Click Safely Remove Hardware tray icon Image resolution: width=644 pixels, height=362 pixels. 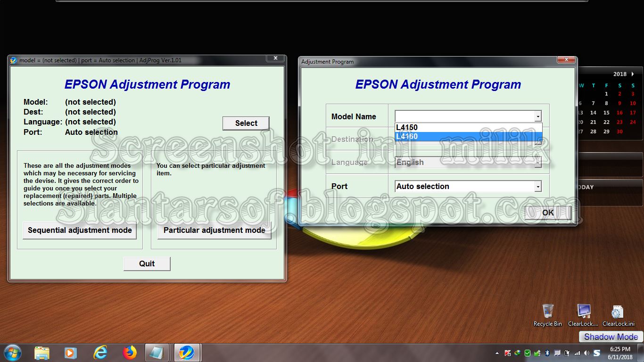537,353
